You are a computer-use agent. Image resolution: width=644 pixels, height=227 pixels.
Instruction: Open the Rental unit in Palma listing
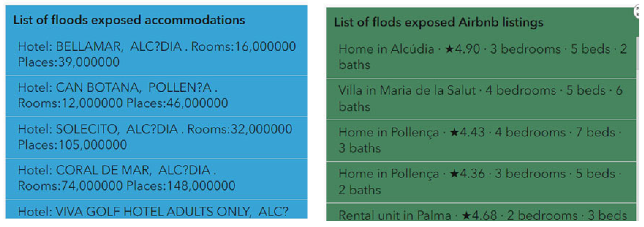[x=481, y=215]
